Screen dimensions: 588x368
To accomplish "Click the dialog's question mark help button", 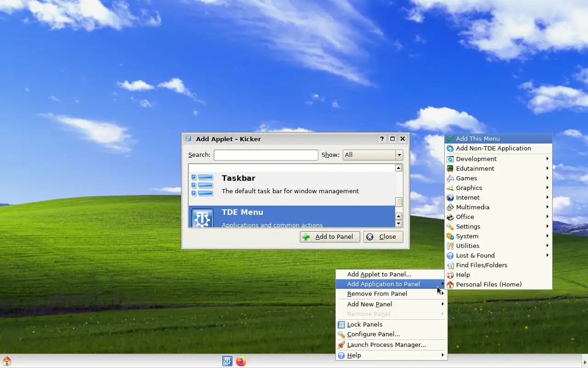I will pos(382,139).
